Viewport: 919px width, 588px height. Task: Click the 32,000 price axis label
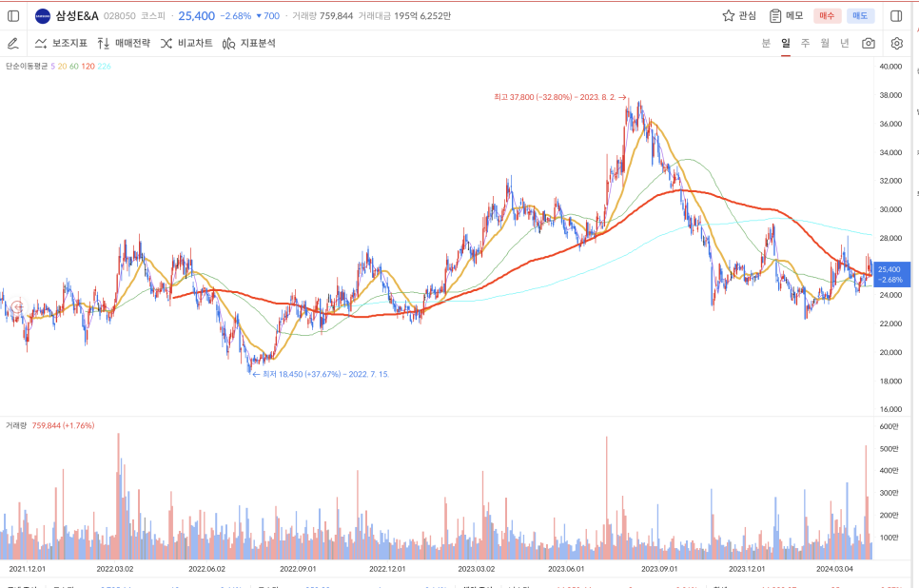(x=890, y=181)
